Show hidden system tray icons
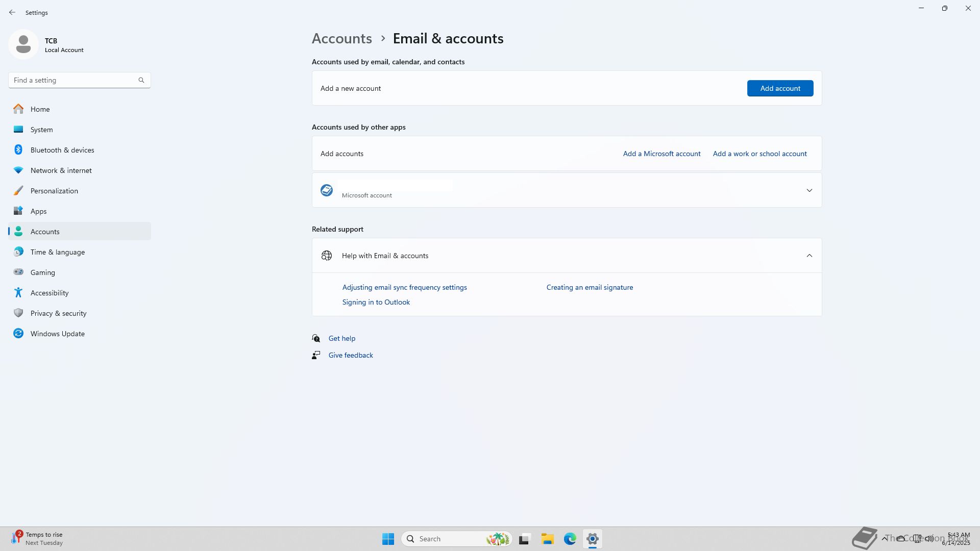 click(884, 538)
